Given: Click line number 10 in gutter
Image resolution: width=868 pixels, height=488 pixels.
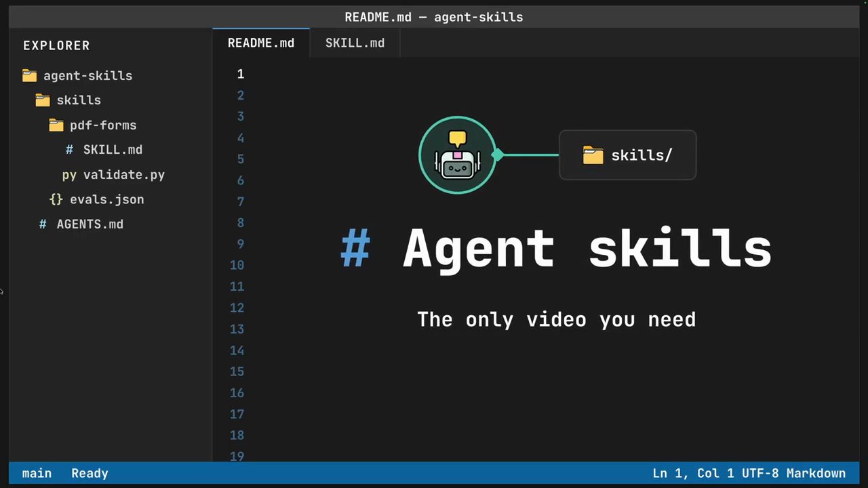Looking at the screenshot, I should 237,265.
